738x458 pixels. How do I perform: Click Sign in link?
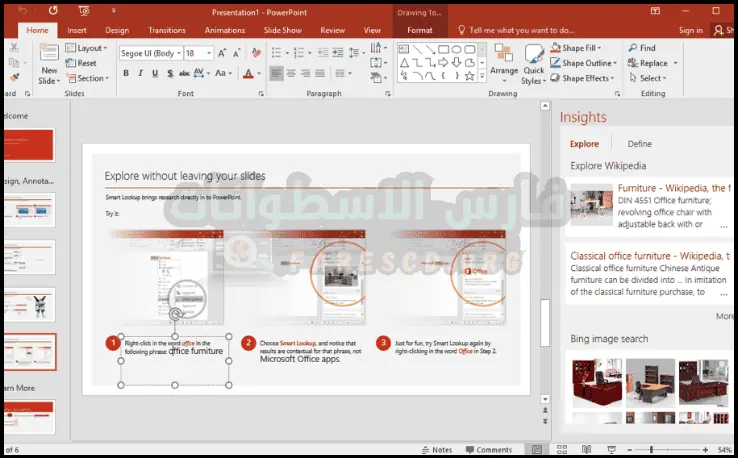pyautogui.click(x=690, y=30)
